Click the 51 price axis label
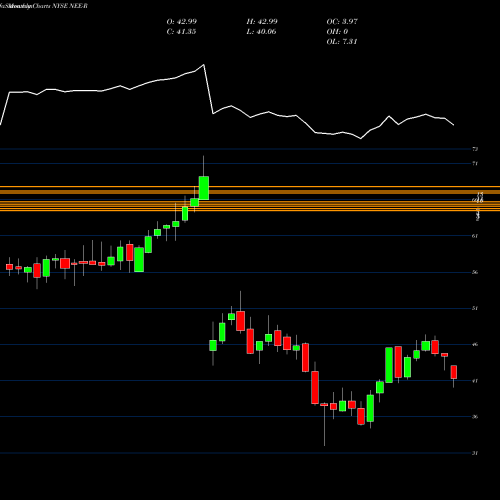 [475, 308]
